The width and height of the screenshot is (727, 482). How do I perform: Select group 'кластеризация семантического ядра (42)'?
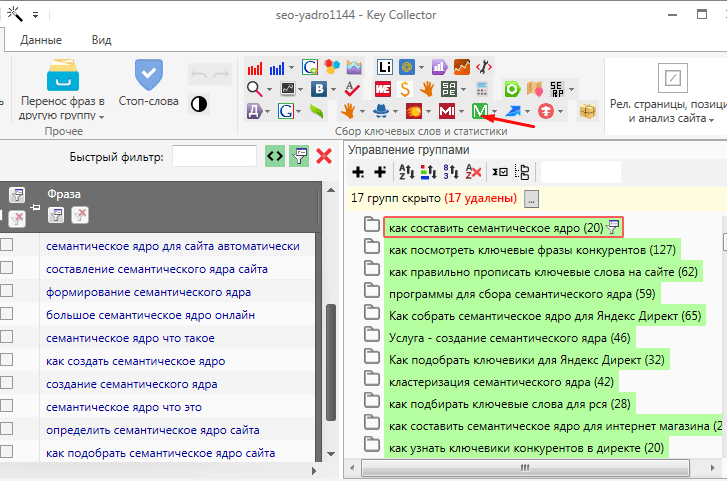click(501, 382)
